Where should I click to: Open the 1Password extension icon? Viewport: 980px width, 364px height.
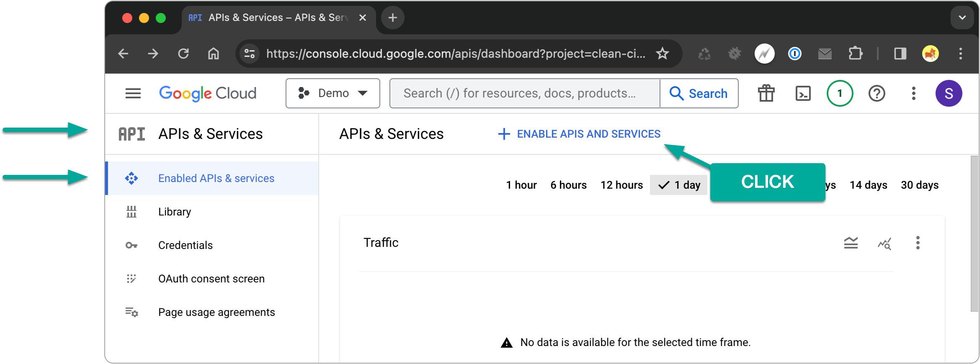[795, 54]
